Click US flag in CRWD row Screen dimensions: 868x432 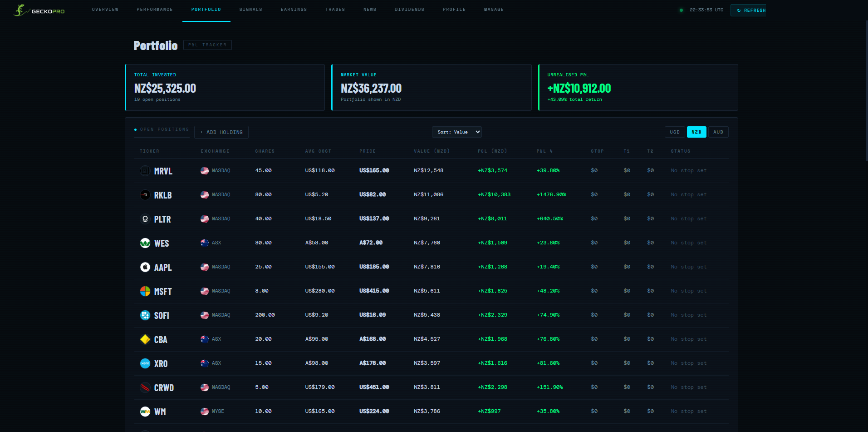tap(205, 387)
